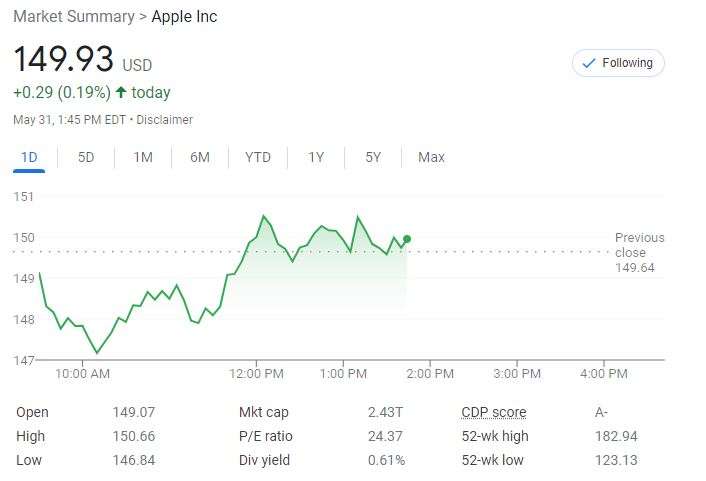Viewport: 706px width, 481px height.
Task: Click the A- CDP score value
Action: point(601,412)
